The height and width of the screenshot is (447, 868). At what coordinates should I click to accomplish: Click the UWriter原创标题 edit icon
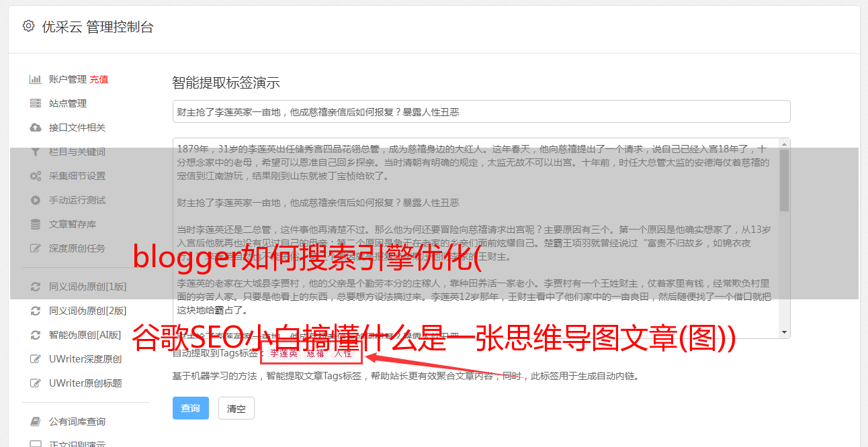click(x=36, y=383)
